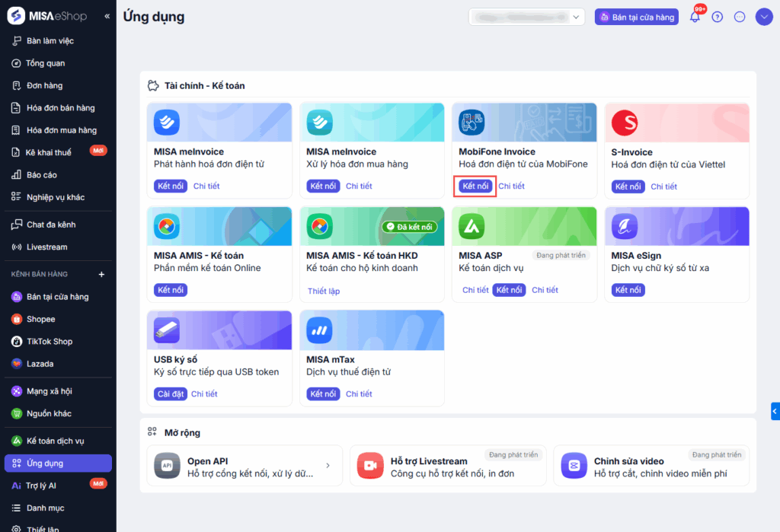Screen dimensions: 780x532
Task: Click the USB ký số app icon
Action: point(167,330)
